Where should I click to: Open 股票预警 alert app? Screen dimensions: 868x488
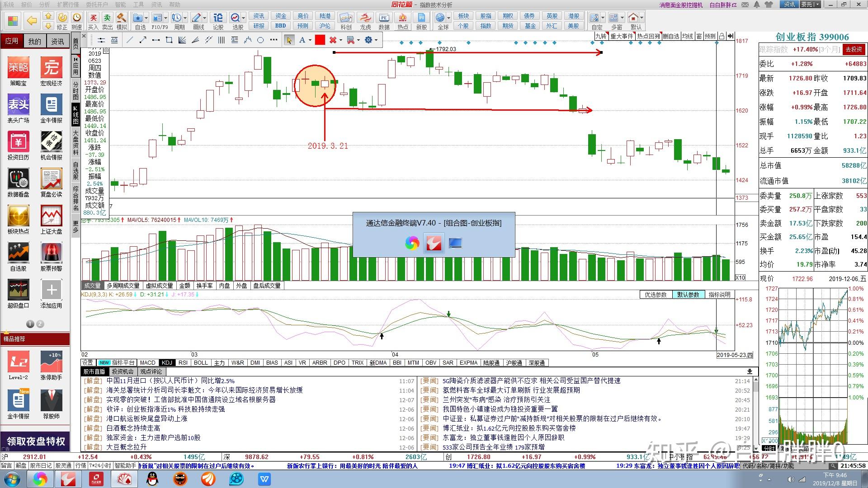[x=51, y=256]
